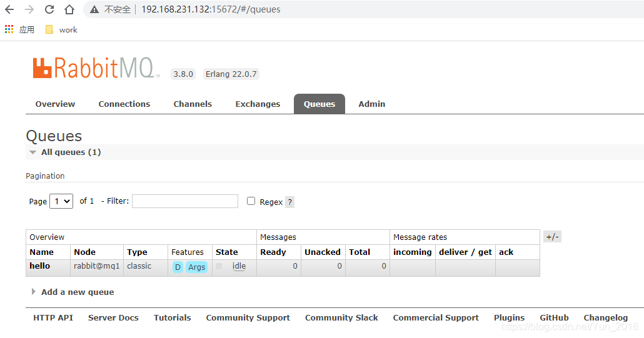The width and height of the screenshot is (644, 338).
Task: Switch to the Overview tab
Action: 55,104
